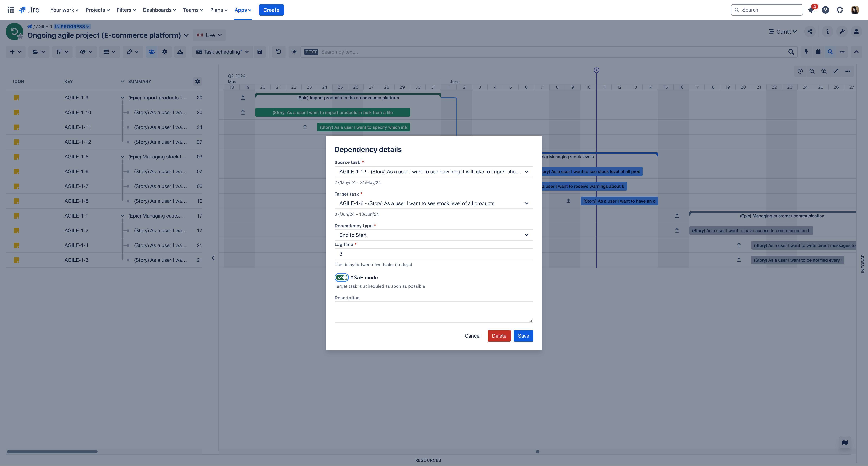Collapse the task list panel arrow

point(213,258)
